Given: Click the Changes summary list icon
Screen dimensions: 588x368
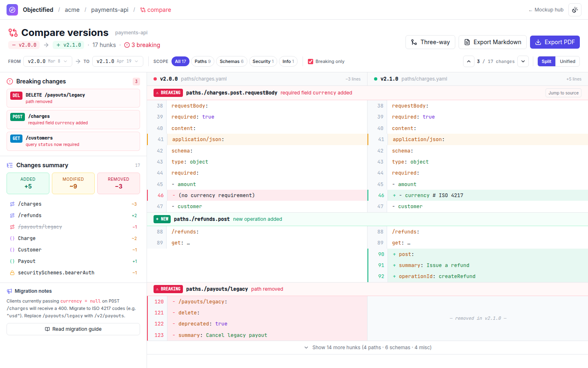Looking at the screenshot, I should coord(10,165).
